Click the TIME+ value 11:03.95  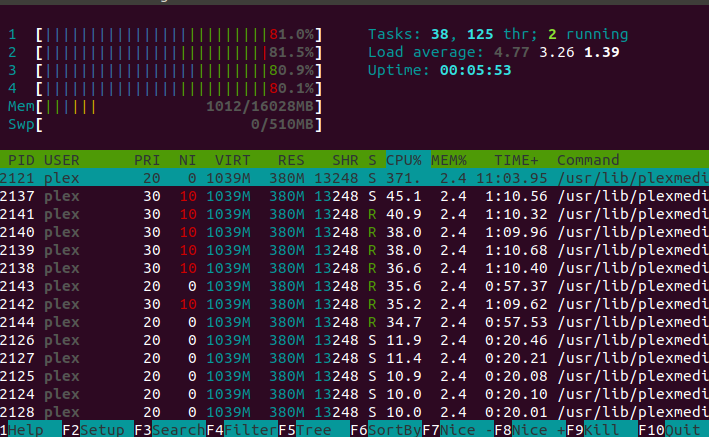[511, 178]
